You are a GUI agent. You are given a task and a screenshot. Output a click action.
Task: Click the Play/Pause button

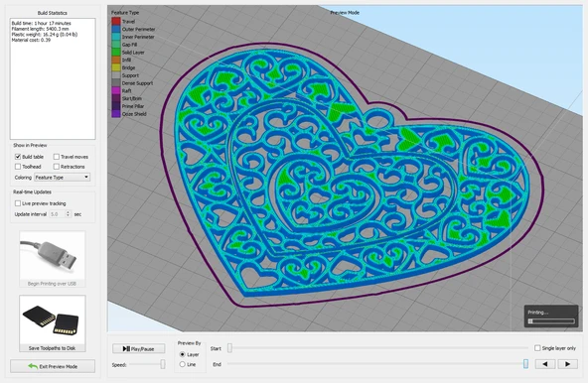click(138, 349)
